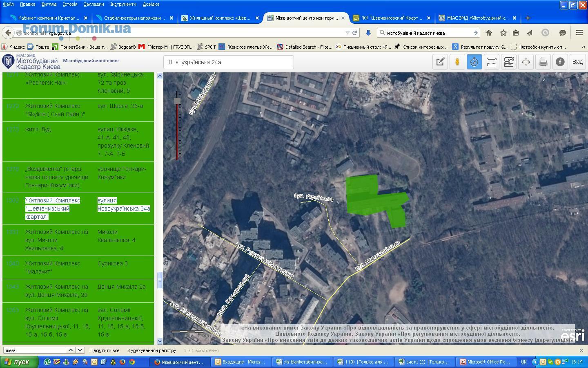
Task: Activate the yellow street-view pegman tool
Action: pos(457,62)
